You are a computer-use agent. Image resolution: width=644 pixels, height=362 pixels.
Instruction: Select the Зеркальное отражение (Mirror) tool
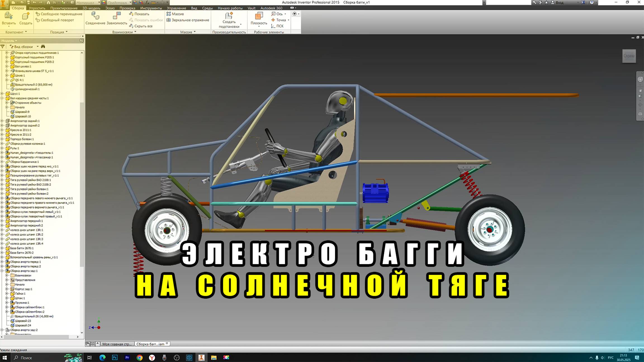(x=188, y=20)
